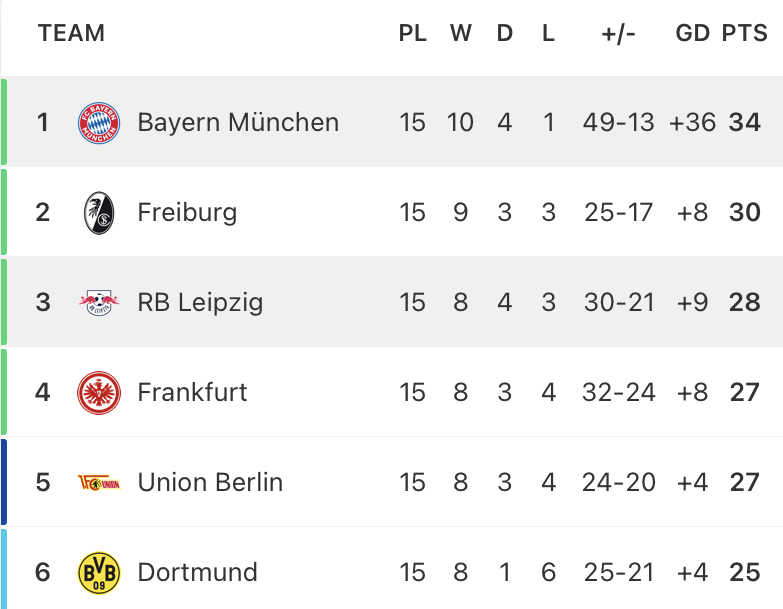Sort standings by GD column header

click(693, 33)
